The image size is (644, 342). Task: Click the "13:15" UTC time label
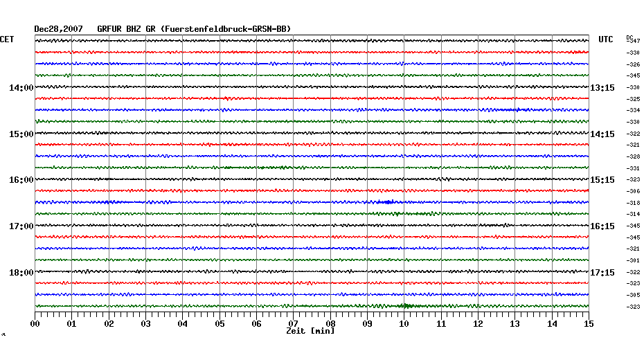(602, 88)
